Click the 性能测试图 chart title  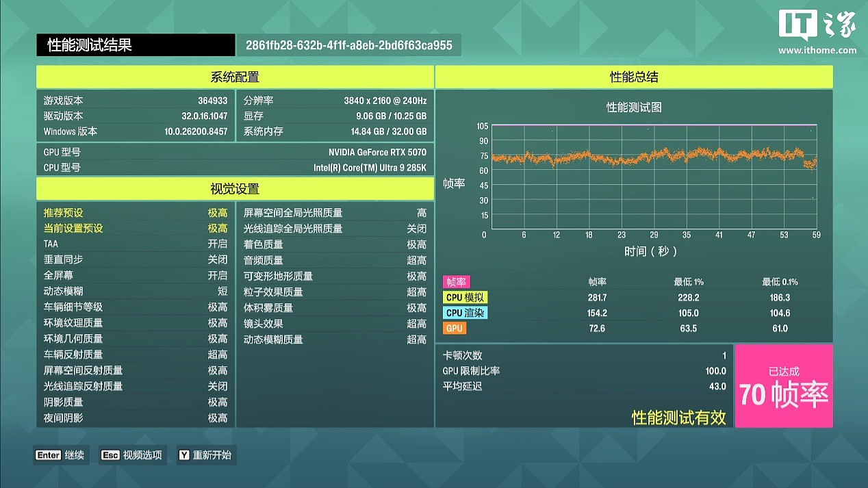[634, 107]
